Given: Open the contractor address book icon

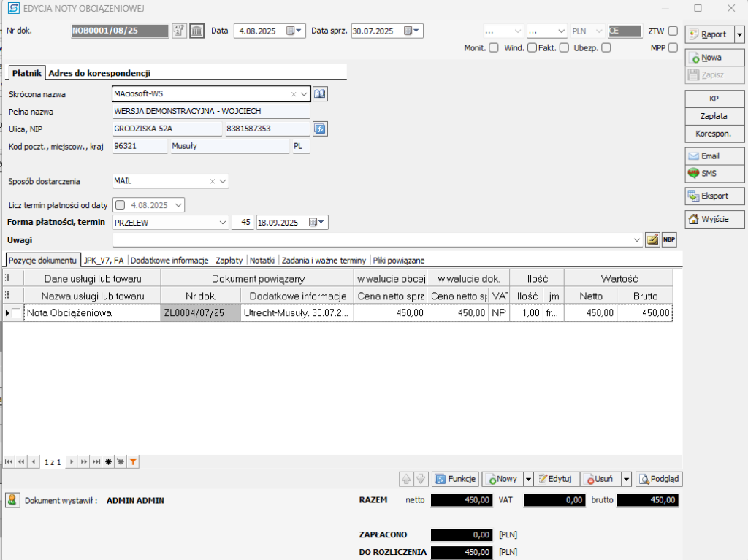Looking at the screenshot, I should [x=320, y=94].
